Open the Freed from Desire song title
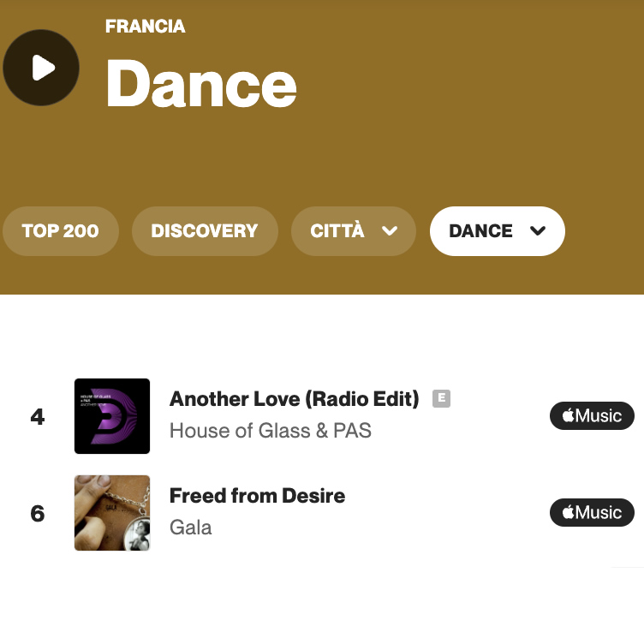 pyautogui.click(x=257, y=496)
